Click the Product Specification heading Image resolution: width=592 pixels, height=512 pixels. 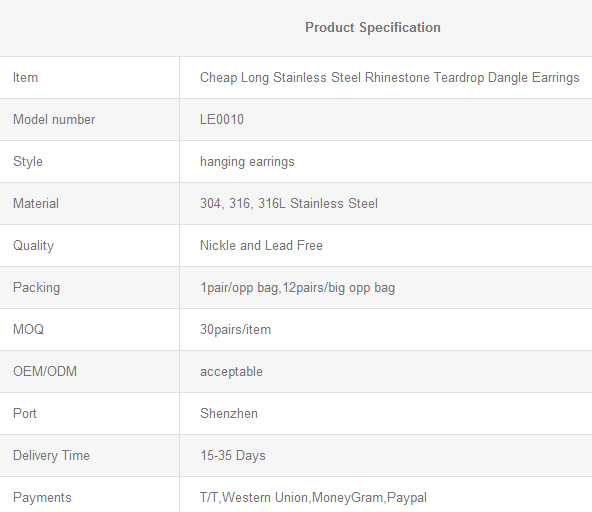click(x=373, y=28)
